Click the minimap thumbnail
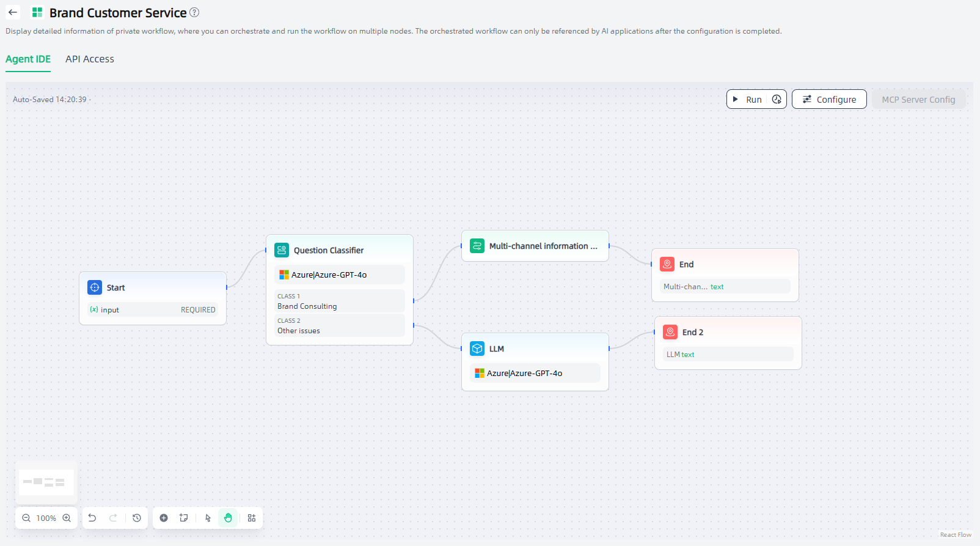The height and width of the screenshot is (546, 980). click(x=46, y=482)
